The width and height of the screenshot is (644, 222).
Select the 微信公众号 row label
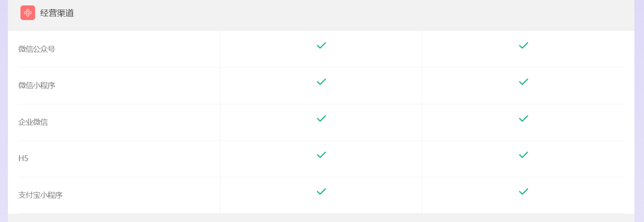point(37,49)
